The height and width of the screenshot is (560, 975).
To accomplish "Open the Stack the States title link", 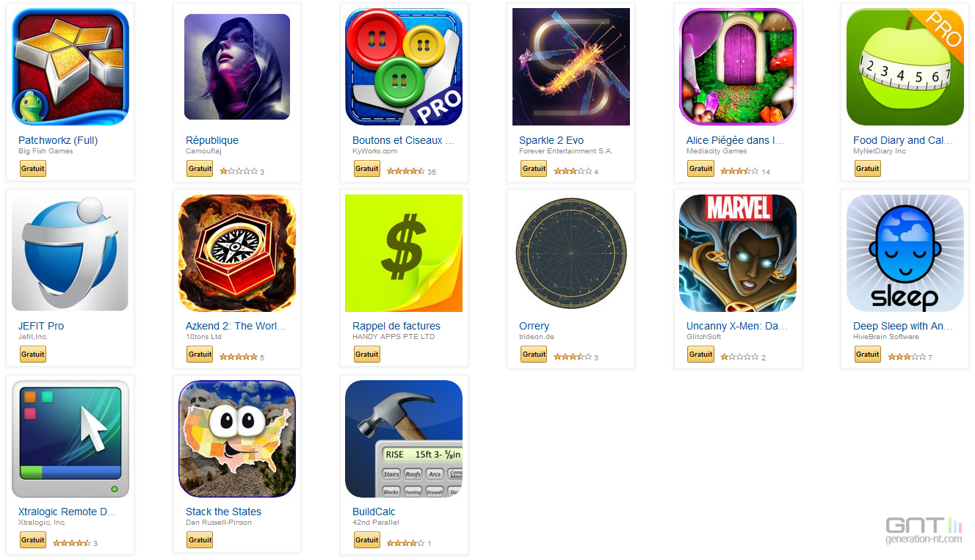I will (x=223, y=512).
